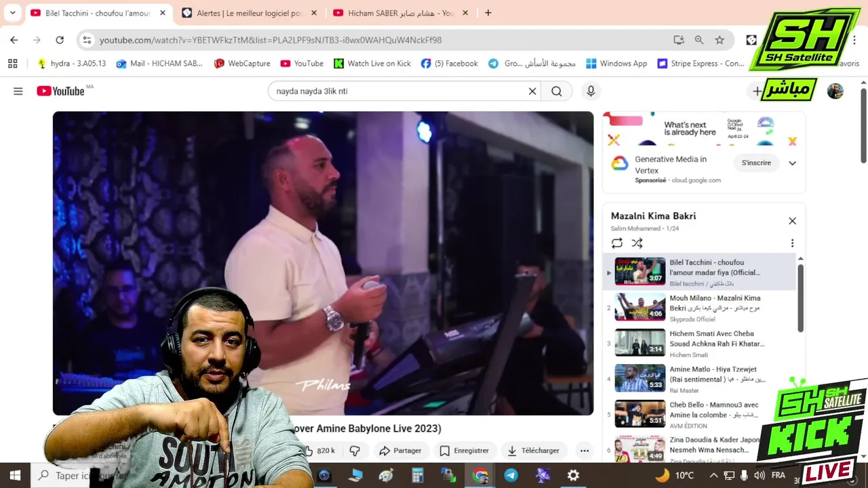Screen dimensions: 868x488
Task: Open the Chrome apps grid shortcut
Action: tap(12, 63)
